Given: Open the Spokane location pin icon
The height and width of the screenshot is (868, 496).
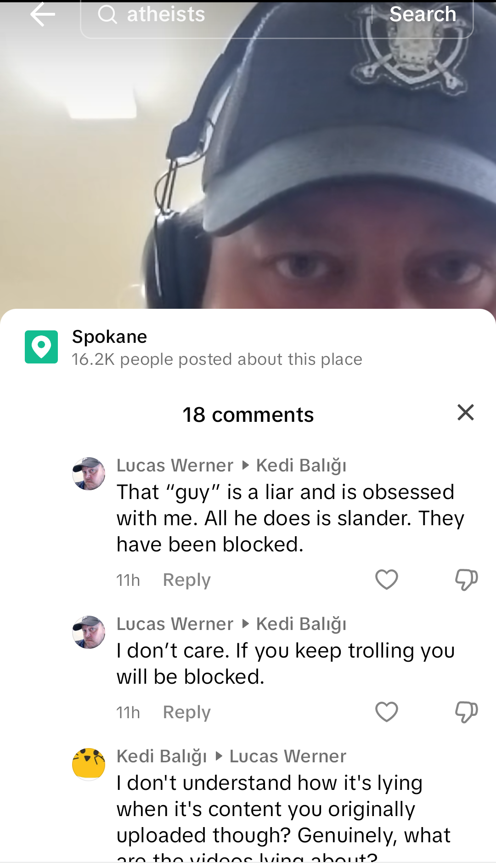Looking at the screenshot, I should click(41, 347).
